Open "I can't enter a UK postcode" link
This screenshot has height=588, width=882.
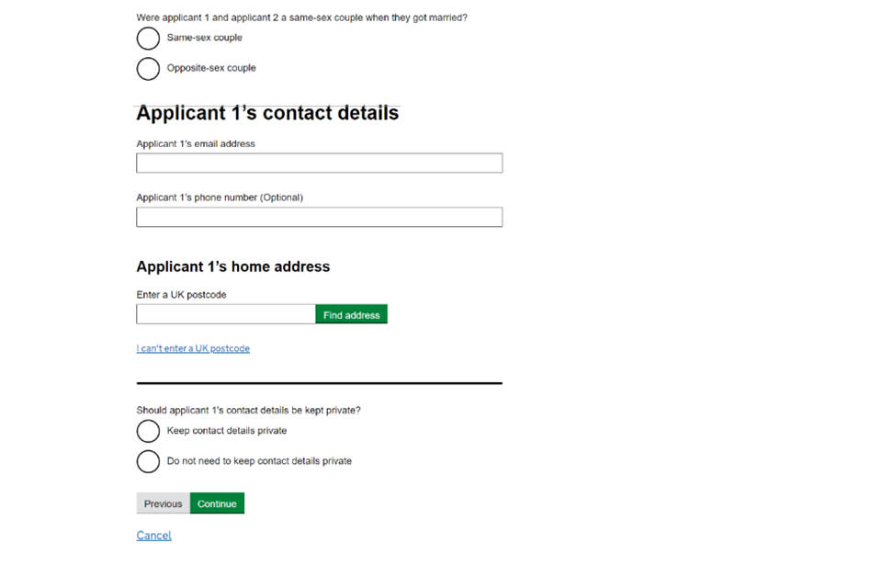(x=193, y=349)
